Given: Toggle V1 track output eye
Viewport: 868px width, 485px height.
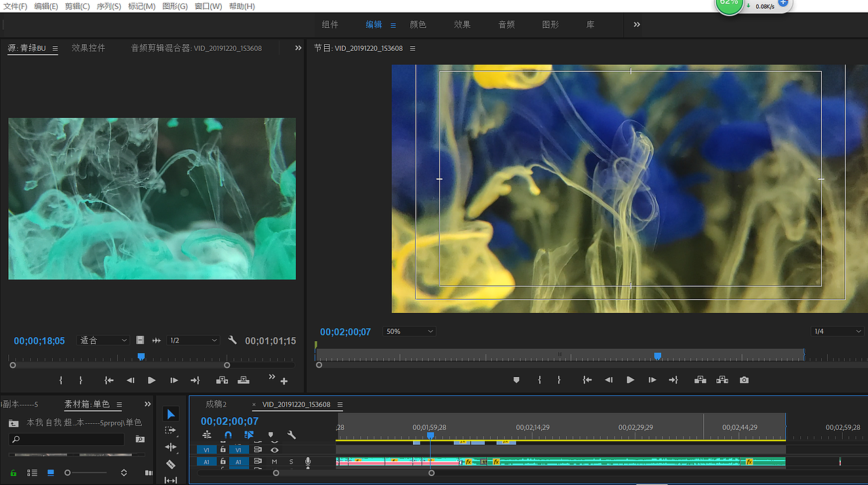Looking at the screenshot, I should pyautogui.click(x=275, y=449).
